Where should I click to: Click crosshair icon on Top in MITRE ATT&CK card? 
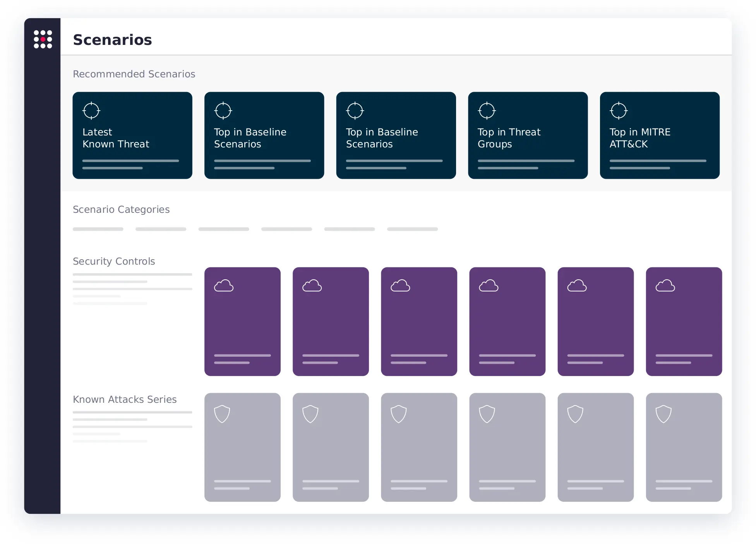point(619,111)
